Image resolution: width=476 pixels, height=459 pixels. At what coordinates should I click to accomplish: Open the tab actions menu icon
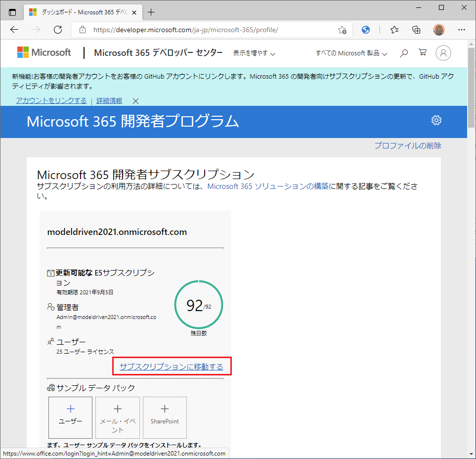pos(12,12)
